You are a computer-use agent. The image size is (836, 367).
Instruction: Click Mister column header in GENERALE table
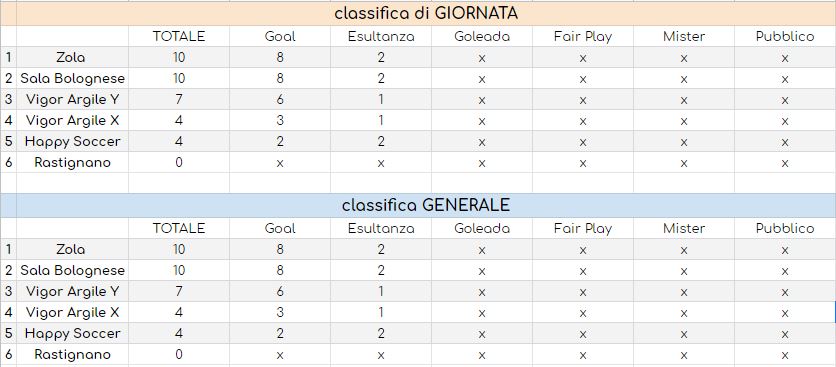coord(684,228)
